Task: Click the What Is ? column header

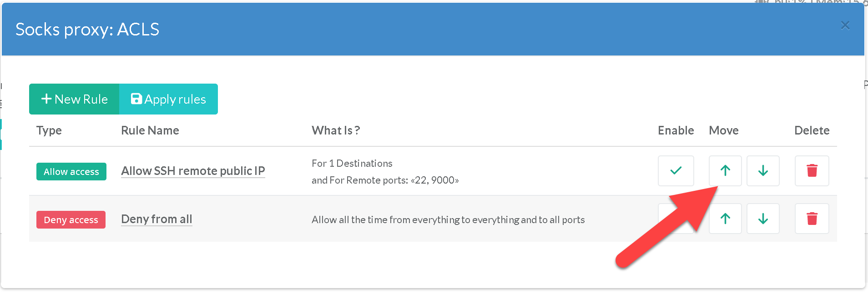Action: [336, 130]
